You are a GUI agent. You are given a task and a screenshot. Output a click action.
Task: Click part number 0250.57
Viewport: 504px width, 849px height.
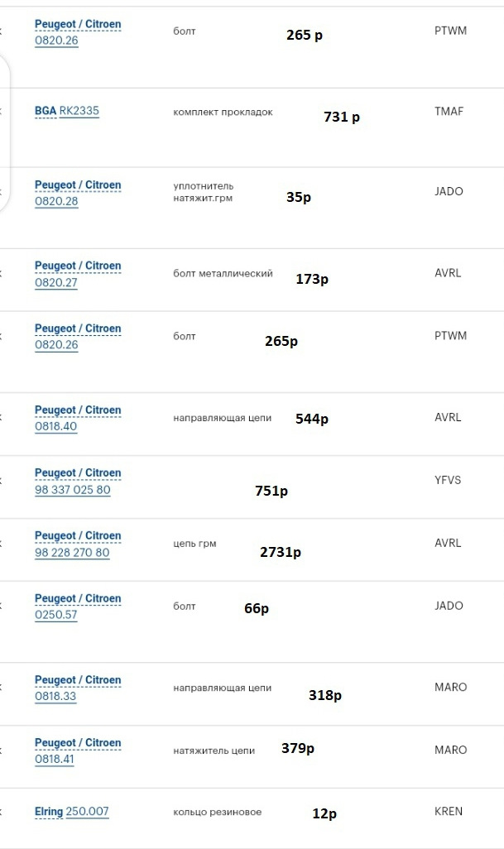point(56,615)
